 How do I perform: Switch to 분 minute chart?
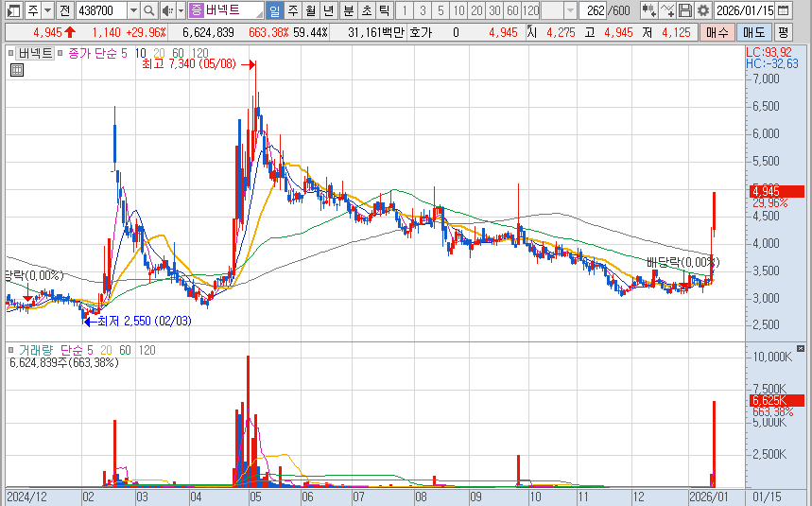click(x=349, y=9)
